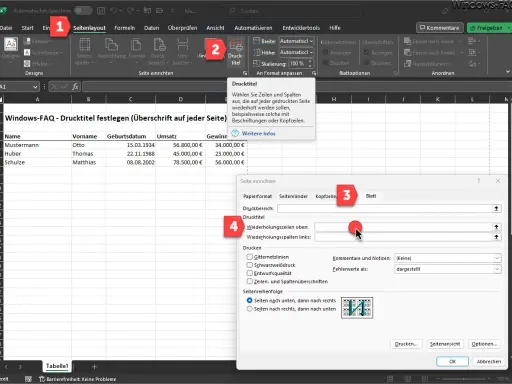Click the fx insert function icon
The height and width of the screenshot is (384, 512).
76,87
